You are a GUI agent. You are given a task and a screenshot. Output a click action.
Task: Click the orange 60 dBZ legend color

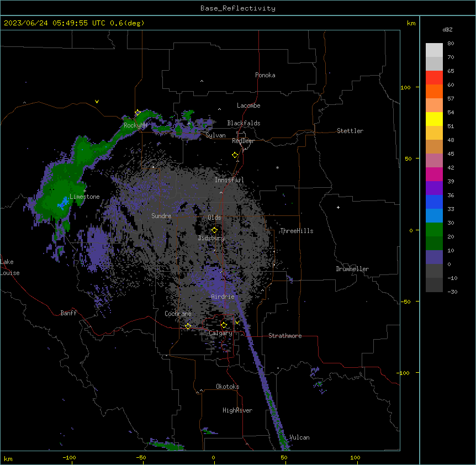point(434,91)
